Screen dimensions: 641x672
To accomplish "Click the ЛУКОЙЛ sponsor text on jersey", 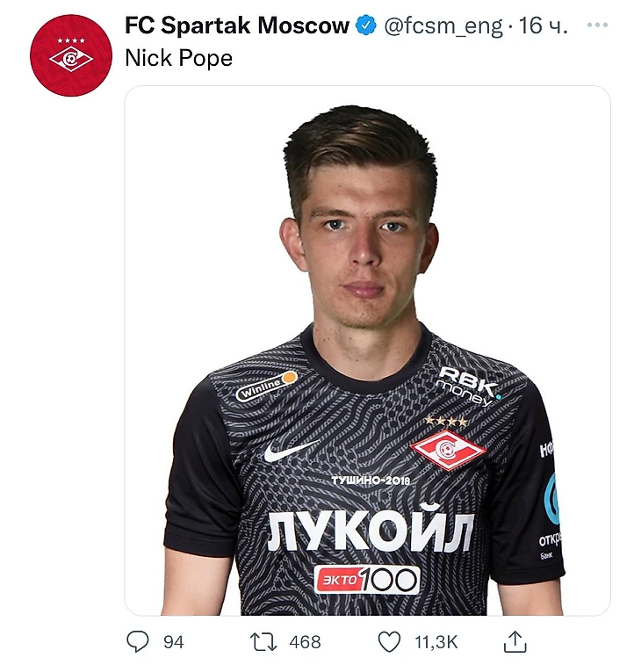I will (x=371, y=531).
